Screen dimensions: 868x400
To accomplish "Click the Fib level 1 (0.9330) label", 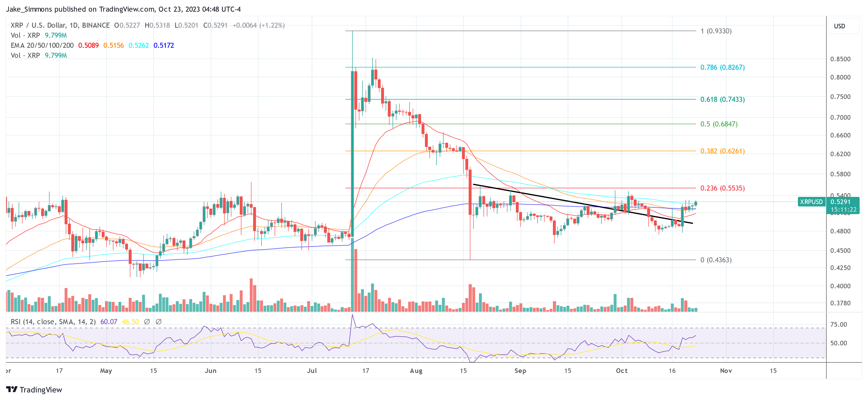I will click(x=716, y=31).
